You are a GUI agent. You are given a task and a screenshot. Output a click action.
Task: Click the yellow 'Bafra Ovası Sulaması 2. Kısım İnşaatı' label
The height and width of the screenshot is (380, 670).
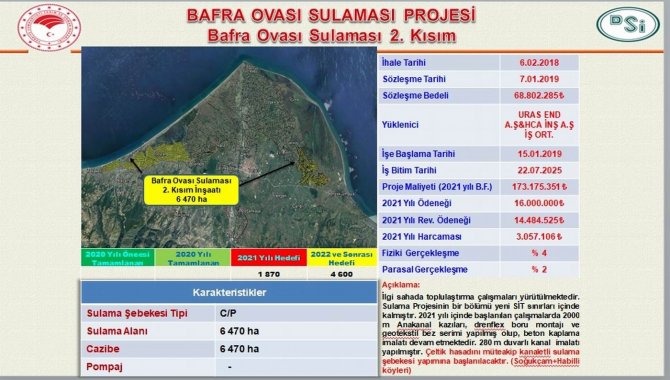point(191,190)
